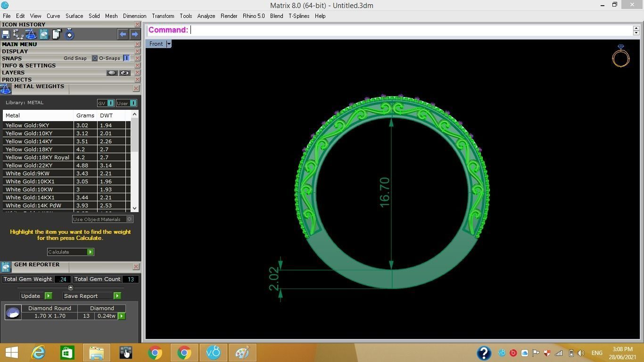Go forward in Icon History with right arrow
The image size is (644, 362).
135,34
